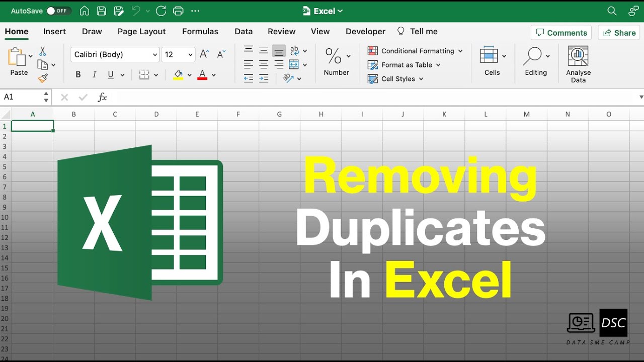Viewport: 644px width, 362px height.
Task: Switch to the Insert tab
Action: pyautogui.click(x=54, y=31)
